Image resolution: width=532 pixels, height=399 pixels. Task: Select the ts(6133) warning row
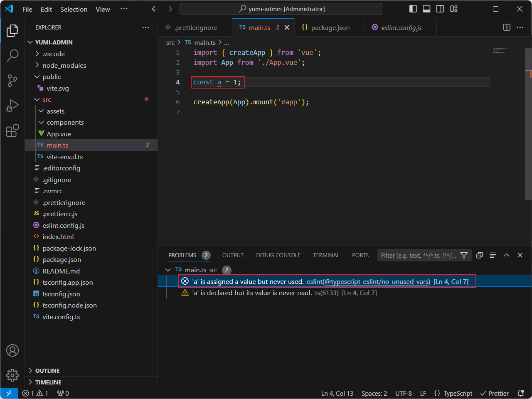pos(345,293)
